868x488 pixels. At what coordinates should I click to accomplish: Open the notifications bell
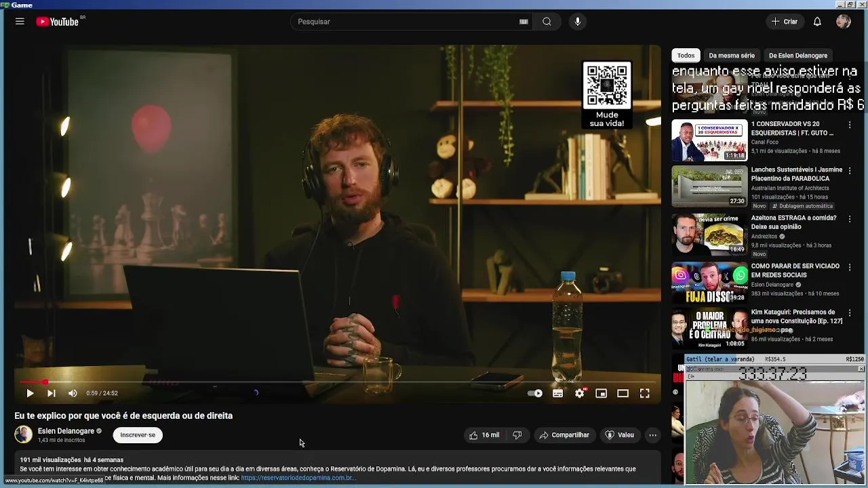pos(817,22)
